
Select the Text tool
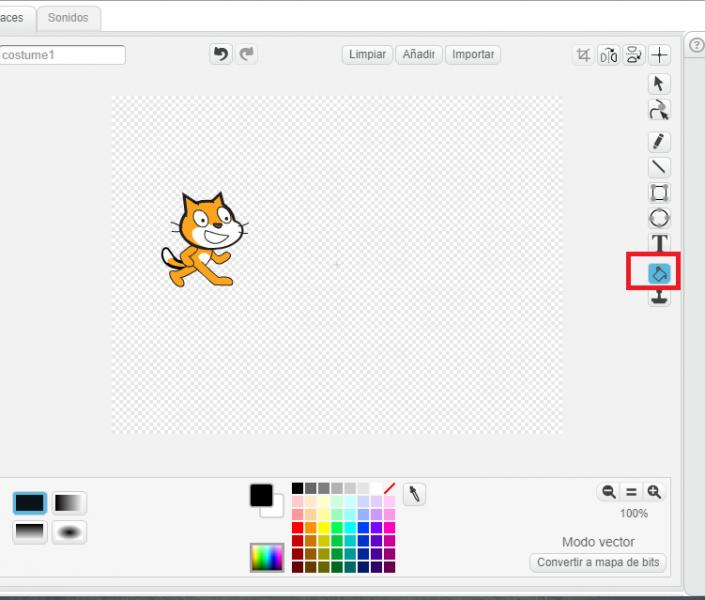pos(659,243)
